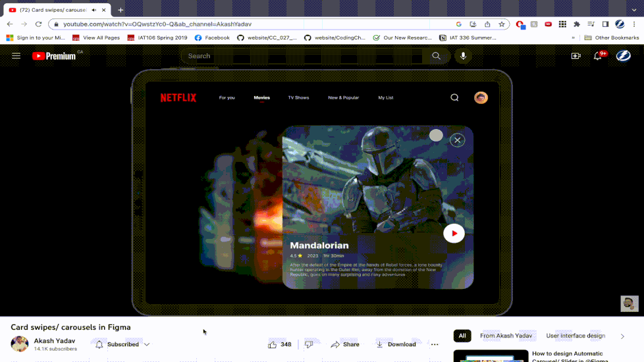Image resolution: width=644 pixels, height=362 pixels.
Task: Select the All filter chip
Action: (462, 336)
